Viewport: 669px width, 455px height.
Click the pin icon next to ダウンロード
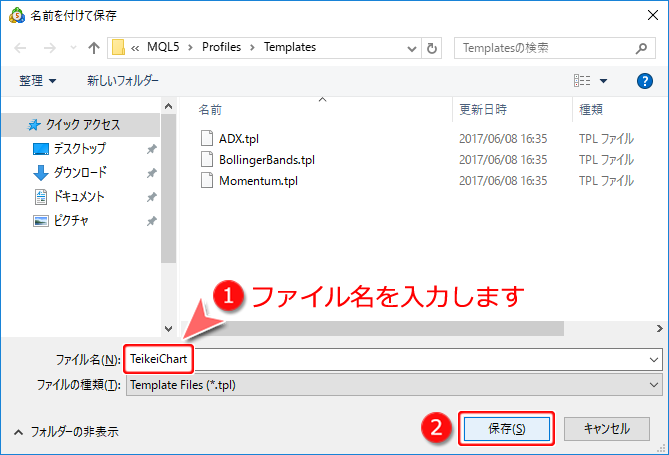click(x=151, y=173)
